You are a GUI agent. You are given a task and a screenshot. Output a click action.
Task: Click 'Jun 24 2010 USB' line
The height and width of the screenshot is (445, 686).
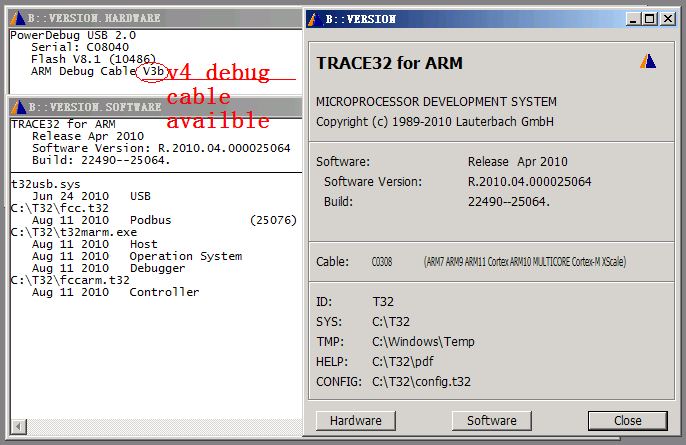tap(91, 196)
